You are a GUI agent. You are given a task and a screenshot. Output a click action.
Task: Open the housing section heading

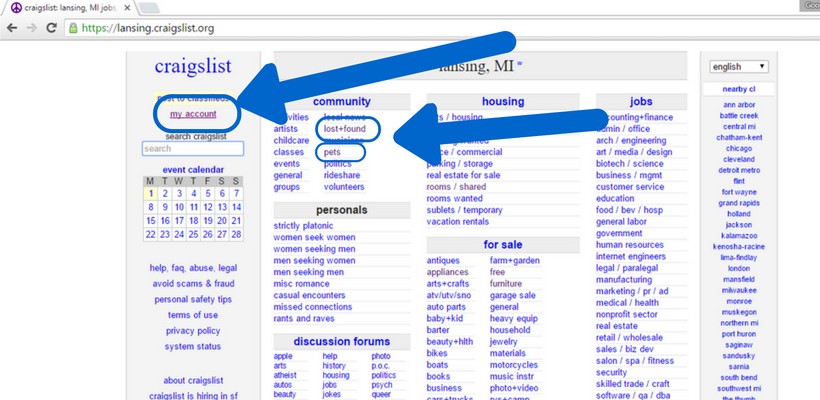click(x=503, y=101)
